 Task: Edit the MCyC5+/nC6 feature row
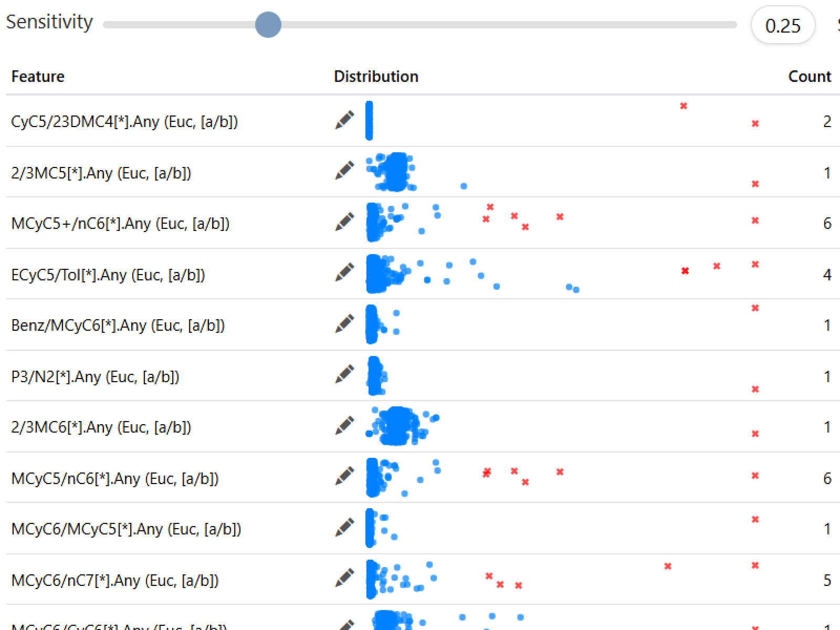[344, 222]
